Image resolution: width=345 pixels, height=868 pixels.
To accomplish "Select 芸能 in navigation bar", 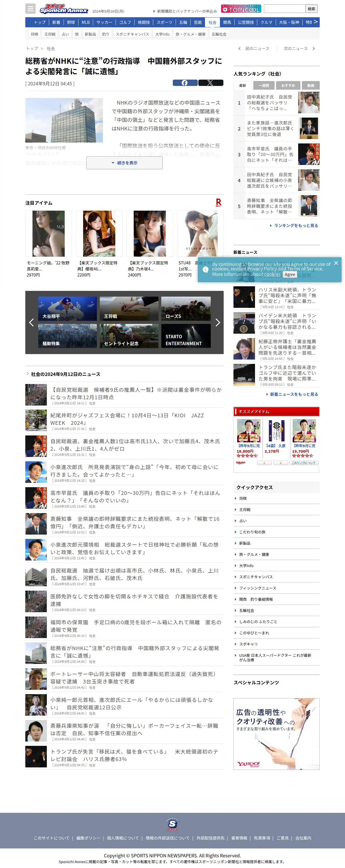I will click(198, 22).
